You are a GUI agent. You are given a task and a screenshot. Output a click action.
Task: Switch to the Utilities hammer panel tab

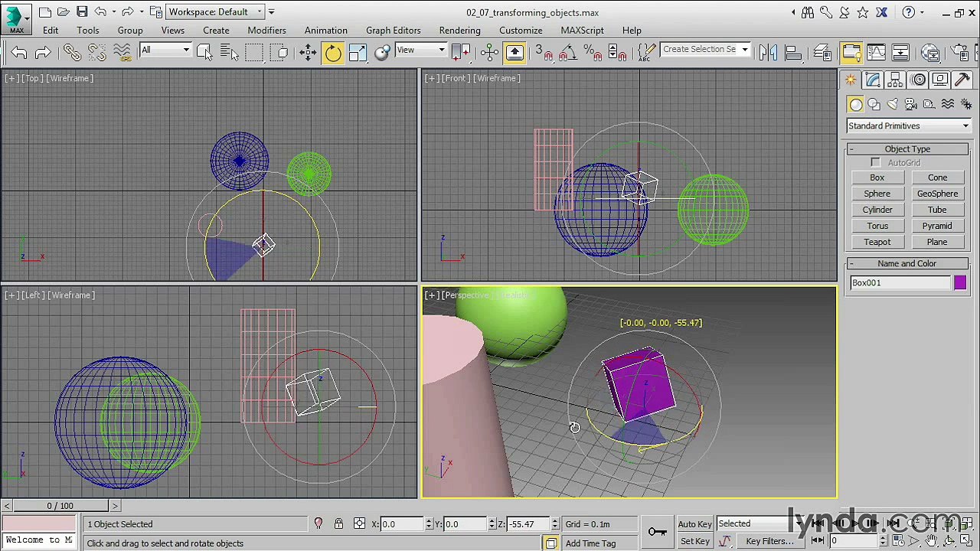963,80
